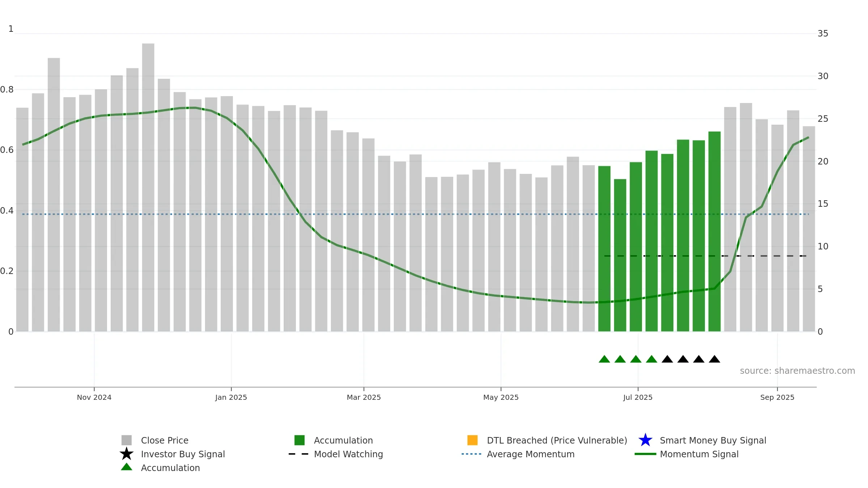This screenshot has width=868, height=488.
Task: Click the blue Smart Money Buy Signal star
Action: [645, 440]
